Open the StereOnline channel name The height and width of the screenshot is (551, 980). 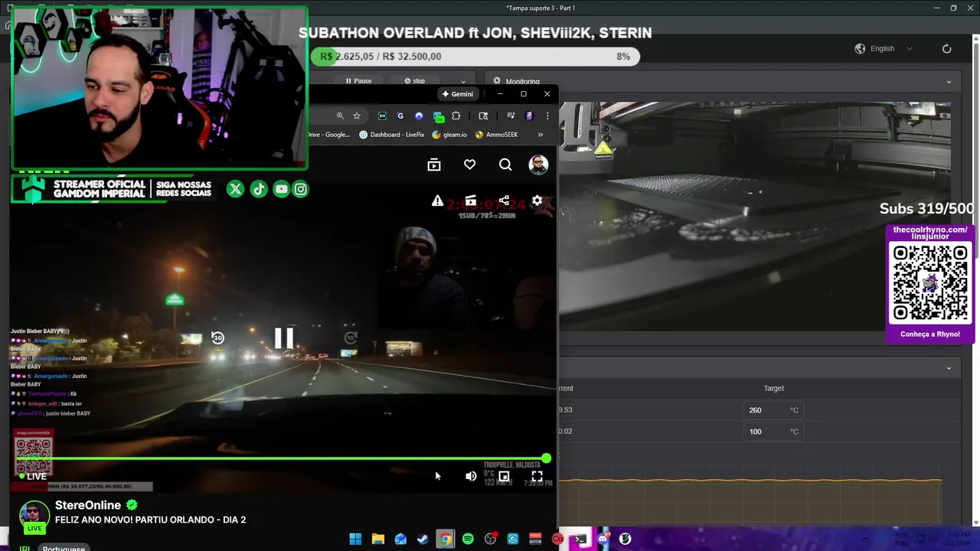click(x=87, y=505)
